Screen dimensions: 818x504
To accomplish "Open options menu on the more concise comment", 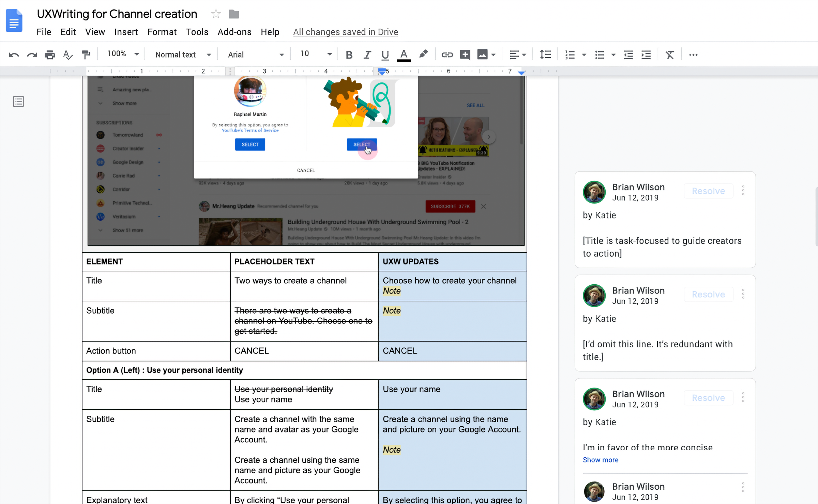I will click(743, 397).
